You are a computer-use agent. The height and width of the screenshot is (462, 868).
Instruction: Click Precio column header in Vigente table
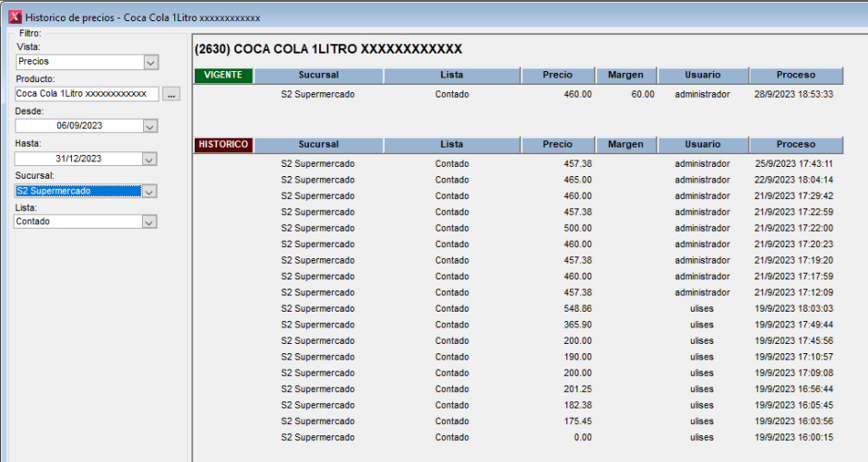click(557, 75)
